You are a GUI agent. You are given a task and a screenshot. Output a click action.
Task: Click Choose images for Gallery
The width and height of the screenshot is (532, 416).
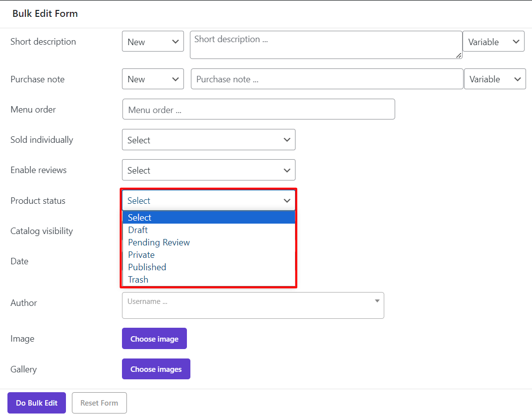pos(156,369)
